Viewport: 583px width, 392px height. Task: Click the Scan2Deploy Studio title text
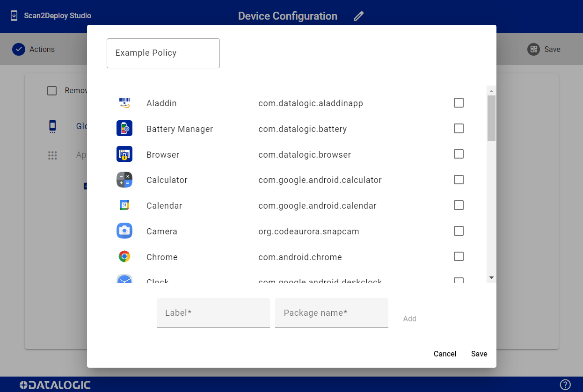tap(58, 16)
